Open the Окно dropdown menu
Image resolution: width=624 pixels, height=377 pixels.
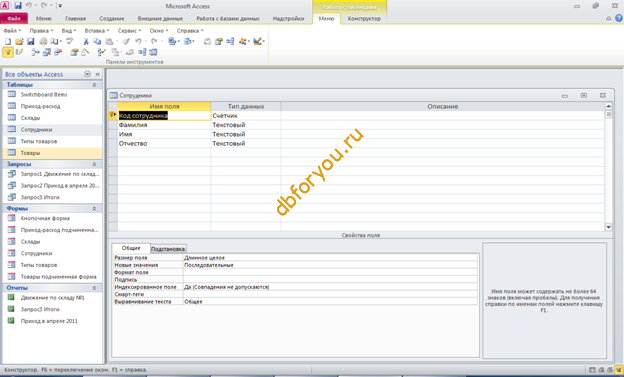159,31
